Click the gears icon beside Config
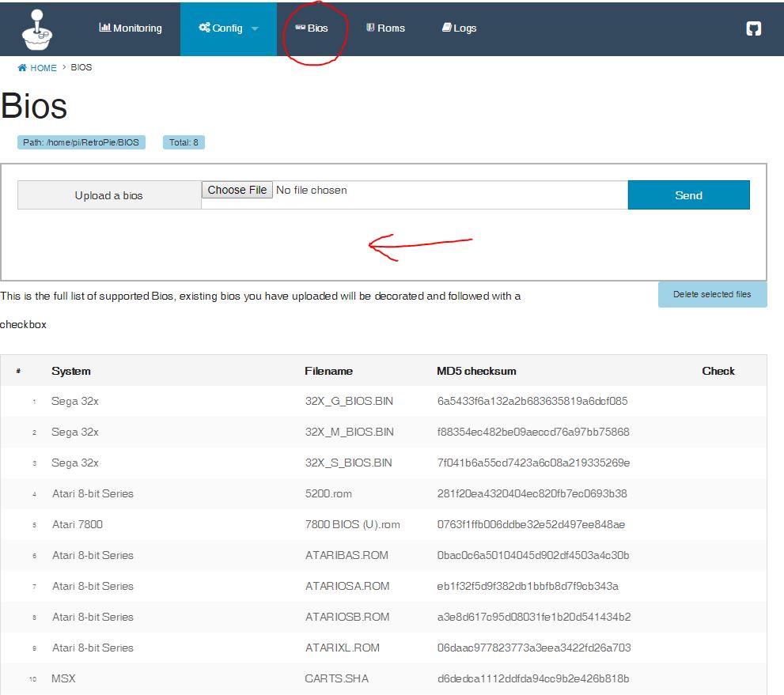The width and height of the screenshot is (784, 695). tap(204, 28)
